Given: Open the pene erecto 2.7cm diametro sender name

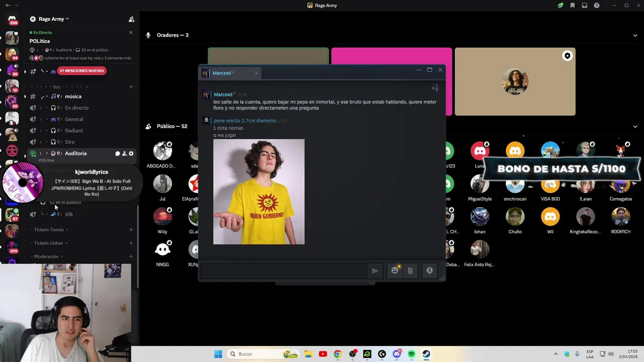Looking at the screenshot, I should [245, 121].
